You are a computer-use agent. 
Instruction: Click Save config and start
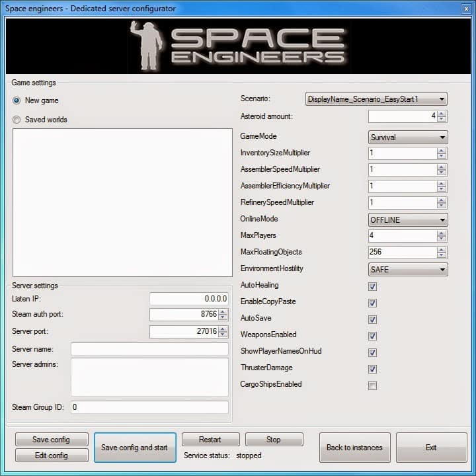point(135,448)
